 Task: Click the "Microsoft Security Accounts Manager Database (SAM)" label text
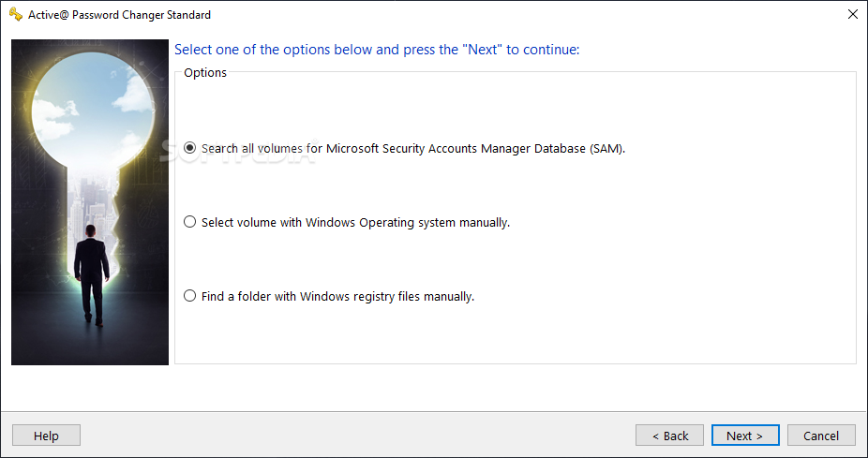pyautogui.click(x=475, y=148)
